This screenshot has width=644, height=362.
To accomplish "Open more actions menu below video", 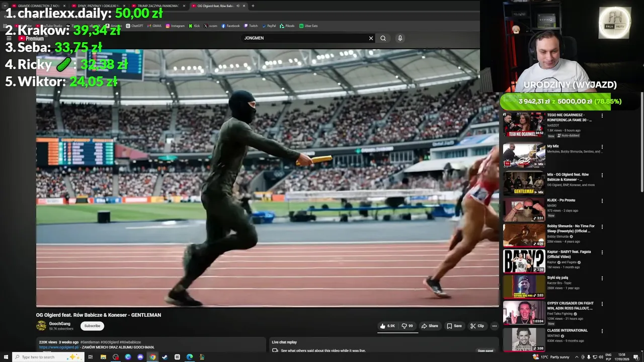I will click(x=494, y=326).
